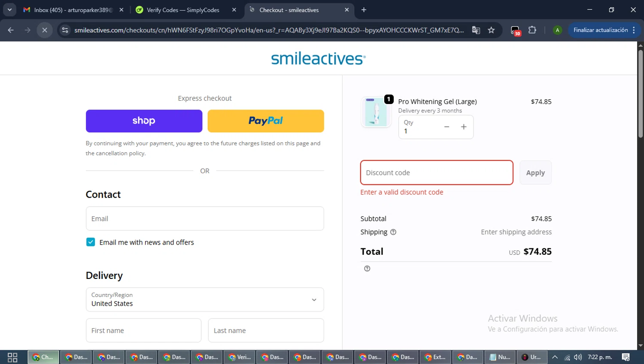Click the browser forward arrow
The width and height of the screenshot is (644, 364).
pyautogui.click(x=27, y=30)
